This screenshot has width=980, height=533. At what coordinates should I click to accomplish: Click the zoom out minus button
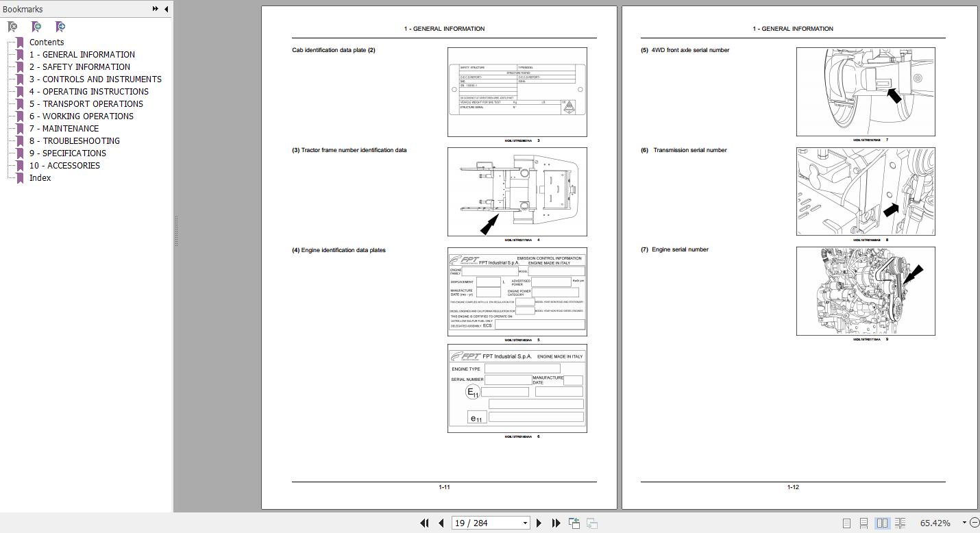pyautogui.click(x=974, y=523)
